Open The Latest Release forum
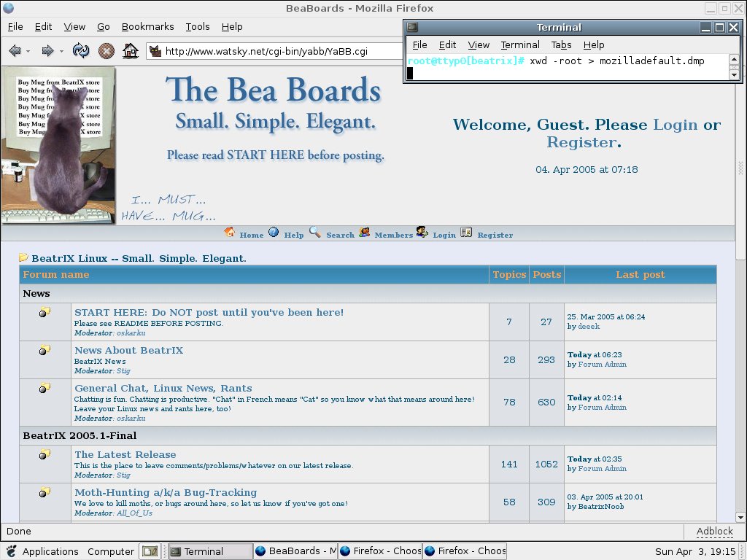This screenshot has height=560, width=747. point(125,455)
